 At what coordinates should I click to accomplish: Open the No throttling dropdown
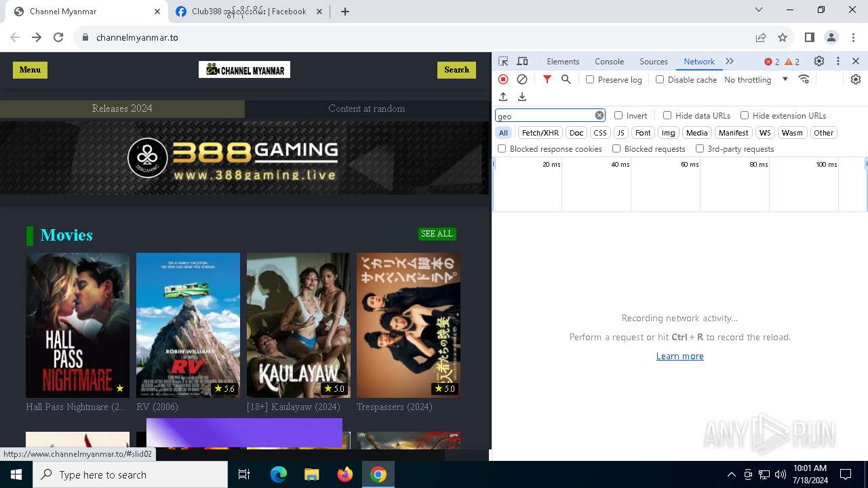tap(756, 79)
